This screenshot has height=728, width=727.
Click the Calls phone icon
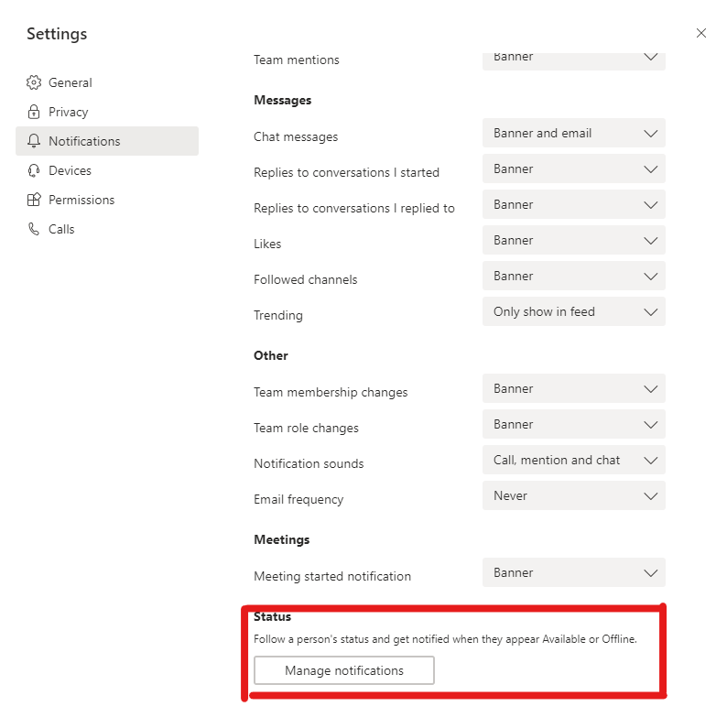pos(34,229)
